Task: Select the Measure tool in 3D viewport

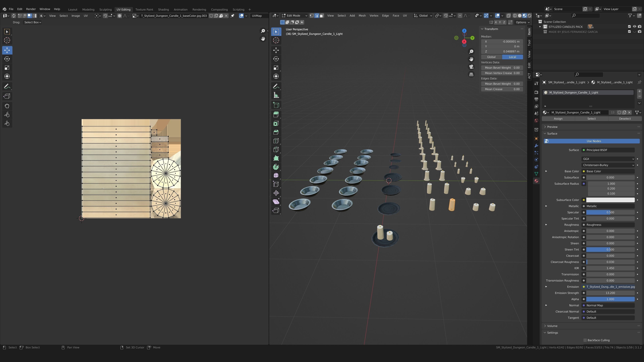Action: click(276, 95)
